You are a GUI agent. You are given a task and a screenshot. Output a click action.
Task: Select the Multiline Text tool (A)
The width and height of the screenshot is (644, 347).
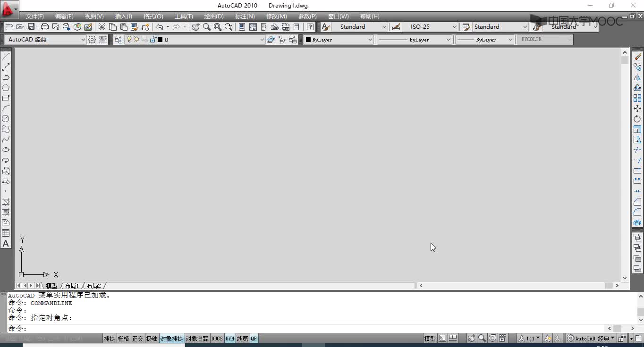coord(6,243)
